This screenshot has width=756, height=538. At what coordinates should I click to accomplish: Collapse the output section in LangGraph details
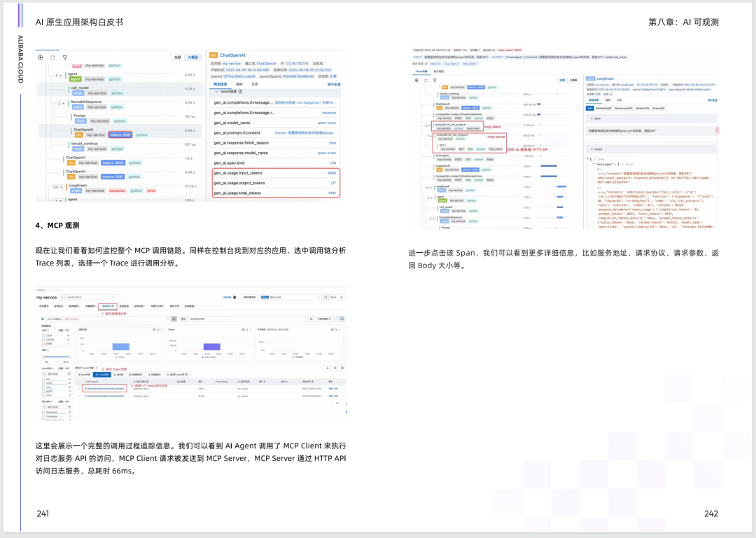[x=591, y=149]
